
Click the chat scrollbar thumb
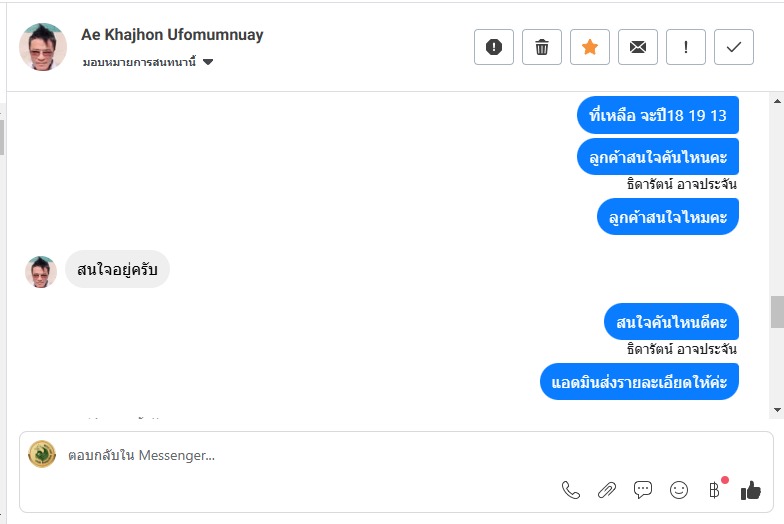pyautogui.click(x=777, y=312)
